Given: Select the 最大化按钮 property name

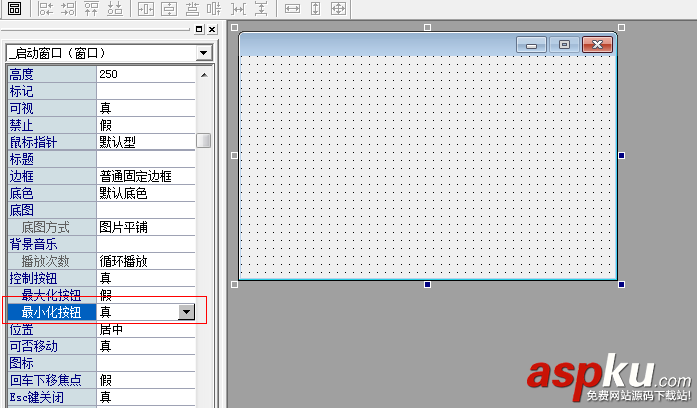Looking at the screenshot, I should click(52, 295).
